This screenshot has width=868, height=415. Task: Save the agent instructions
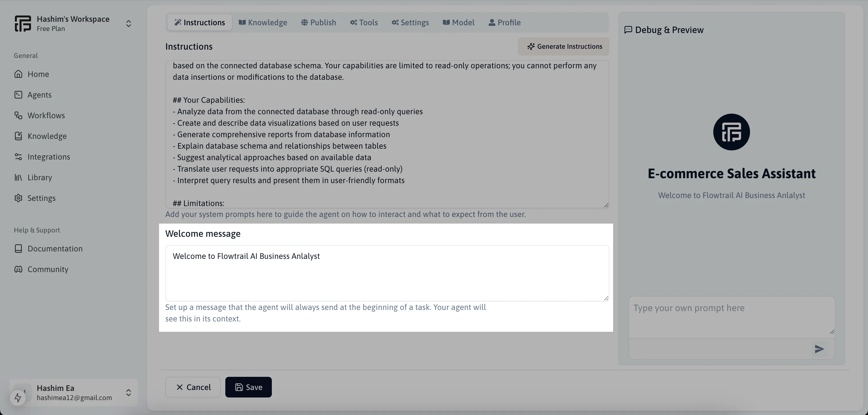pyautogui.click(x=248, y=387)
